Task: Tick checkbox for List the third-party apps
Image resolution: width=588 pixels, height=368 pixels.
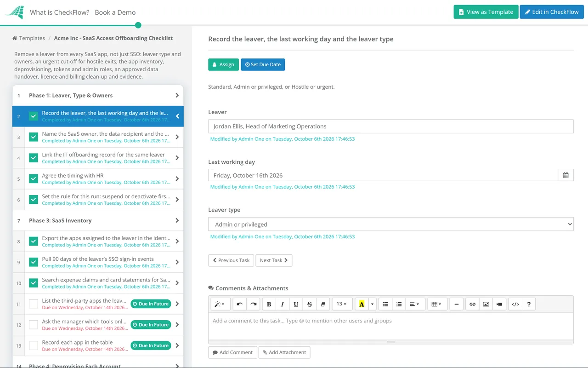Action: tap(34, 304)
